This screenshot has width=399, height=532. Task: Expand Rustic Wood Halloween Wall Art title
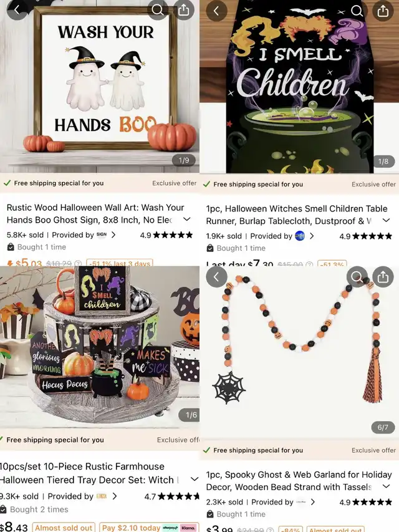[x=187, y=219]
